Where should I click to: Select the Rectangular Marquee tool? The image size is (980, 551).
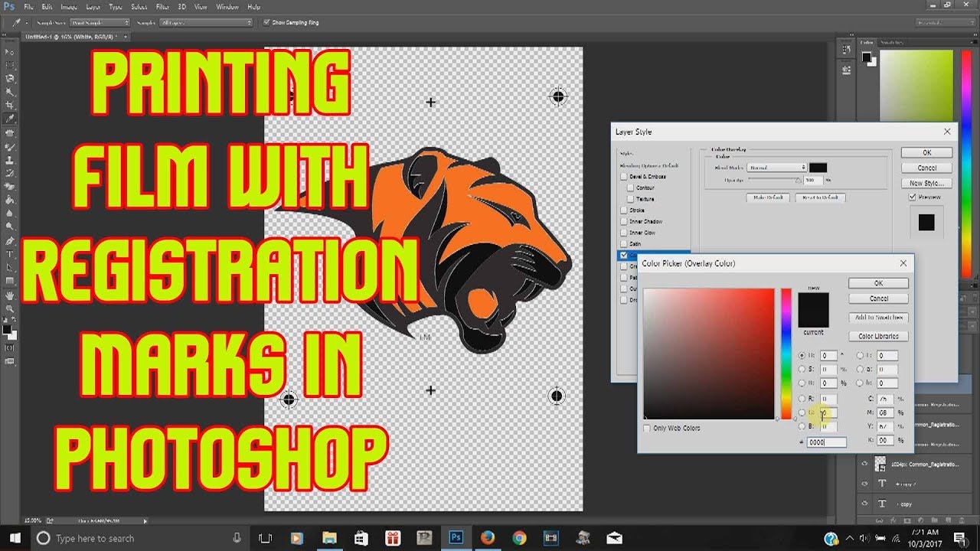click(10, 65)
